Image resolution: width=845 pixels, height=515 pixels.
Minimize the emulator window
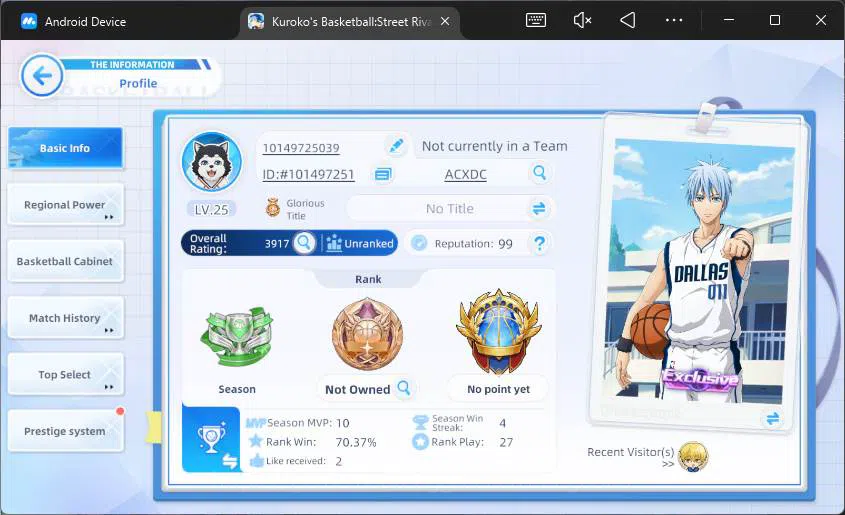click(729, 20)
